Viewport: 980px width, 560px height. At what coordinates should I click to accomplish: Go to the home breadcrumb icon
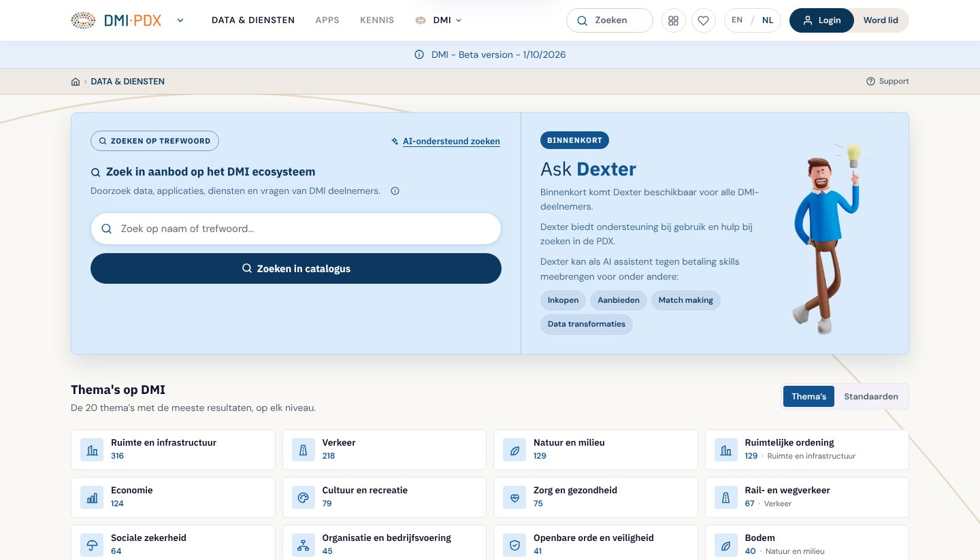(76, 82)
